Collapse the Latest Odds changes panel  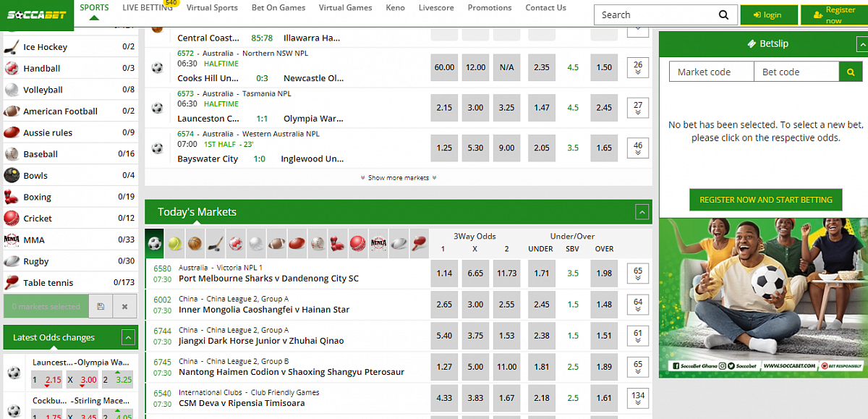click(128, 337)
